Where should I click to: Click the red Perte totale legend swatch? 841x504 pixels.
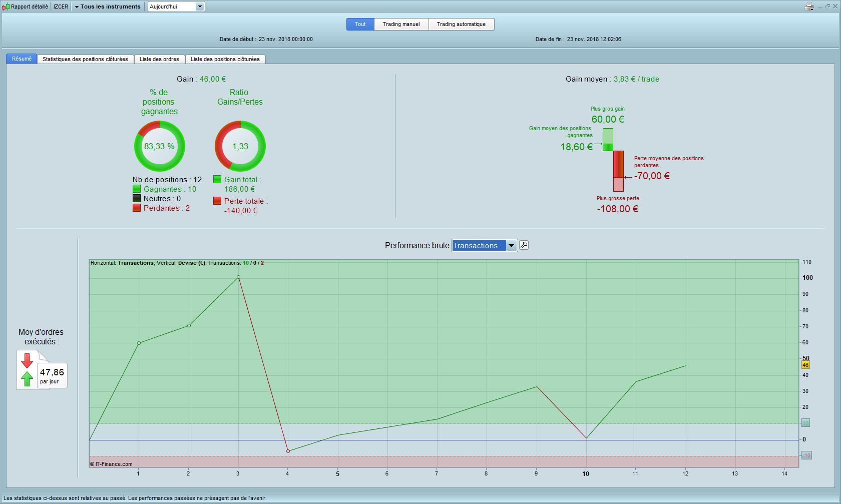pyautogui.click(x=217, y=201)
